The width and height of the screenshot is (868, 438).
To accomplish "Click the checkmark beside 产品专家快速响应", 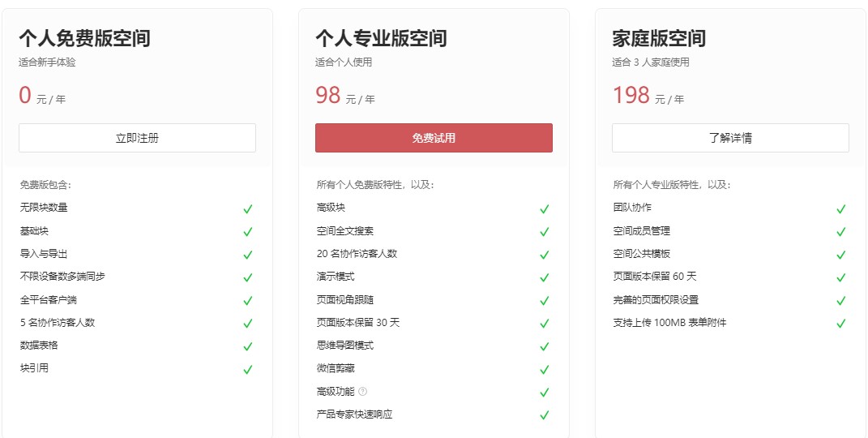I will click(x=544, y=414).
